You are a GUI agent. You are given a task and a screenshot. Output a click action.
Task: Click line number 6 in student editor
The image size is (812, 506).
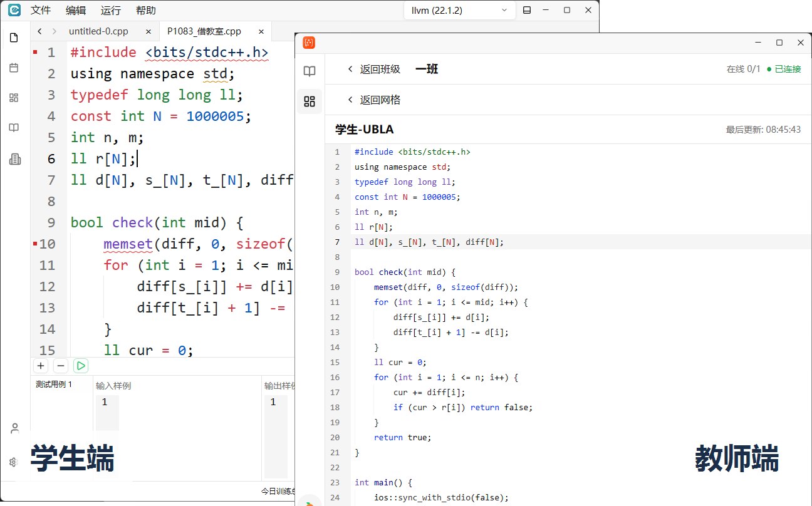coord(51,158)
